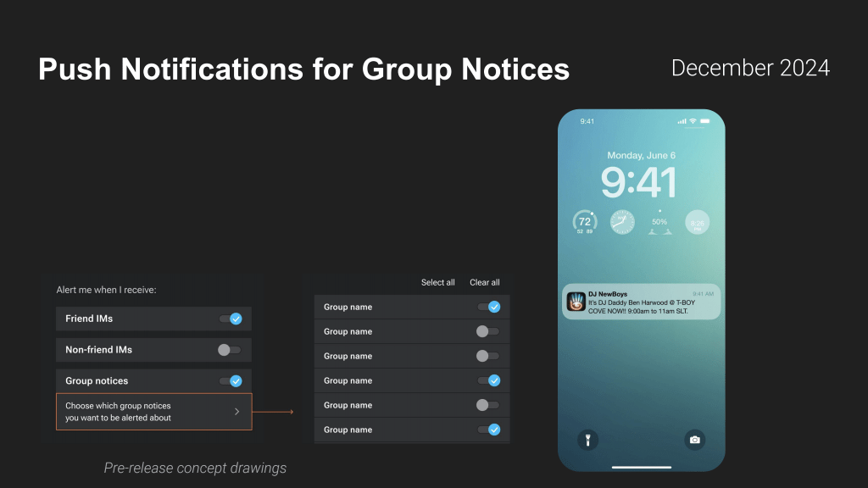Toggle off the first Group name switch
The height and width of the screenshot is (488, 868).
click(489, 307)
